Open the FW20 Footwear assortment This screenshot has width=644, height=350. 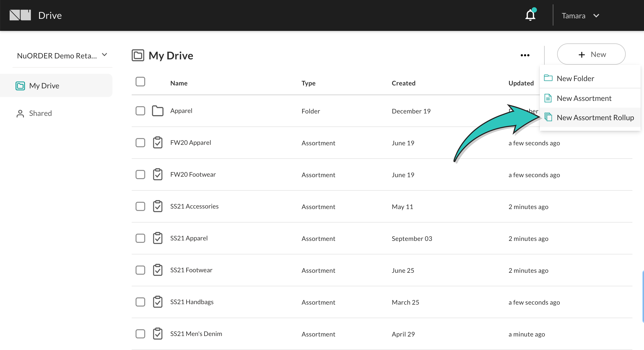click(193, 174)
